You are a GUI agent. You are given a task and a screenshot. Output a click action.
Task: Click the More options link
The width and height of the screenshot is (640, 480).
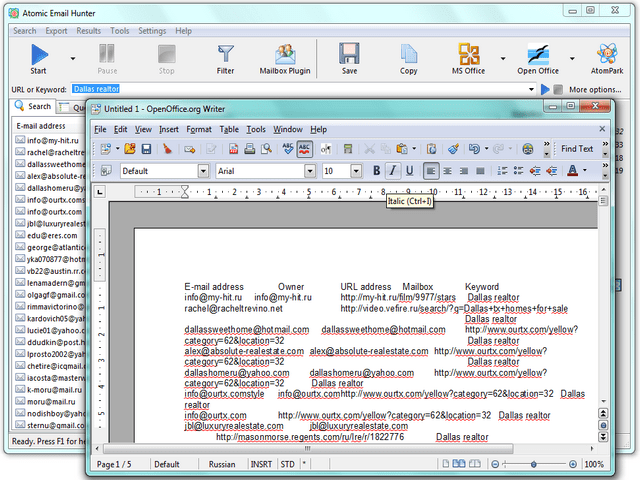[x=594, y=89]
